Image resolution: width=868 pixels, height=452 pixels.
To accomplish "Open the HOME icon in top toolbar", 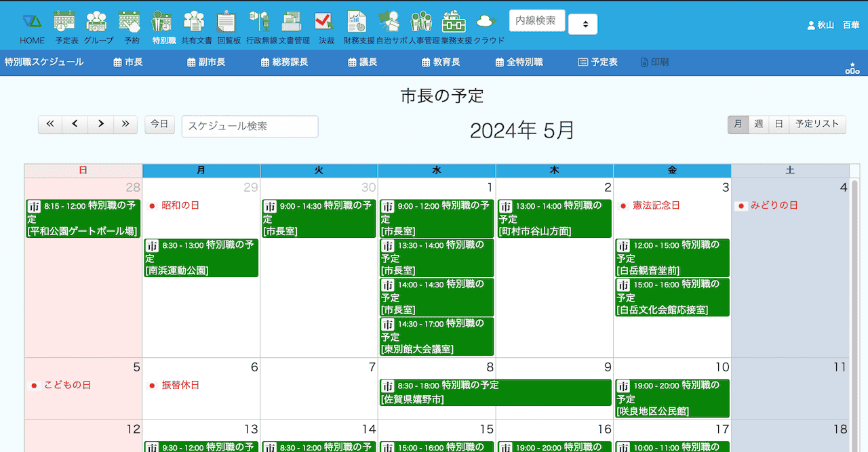I will 32,28.
